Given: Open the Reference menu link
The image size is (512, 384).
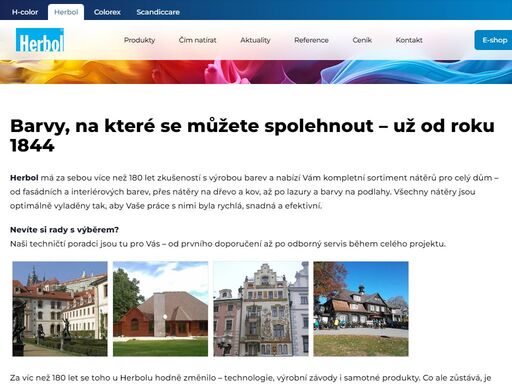Looking at the screenshot, I should [x=311, y=40].
